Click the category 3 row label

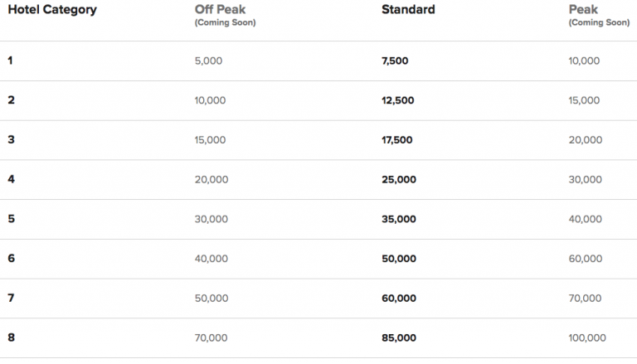11,140
